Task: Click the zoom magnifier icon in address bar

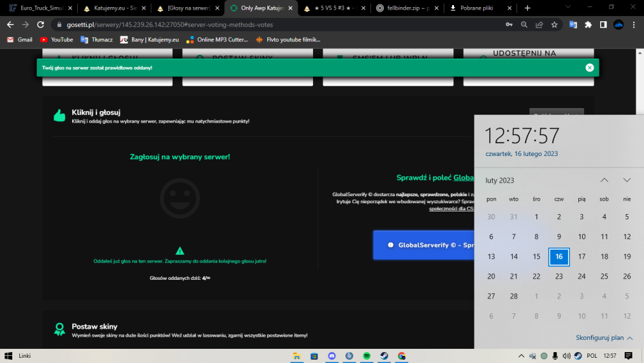Action: pyautogui.click(x=524, y=25)
